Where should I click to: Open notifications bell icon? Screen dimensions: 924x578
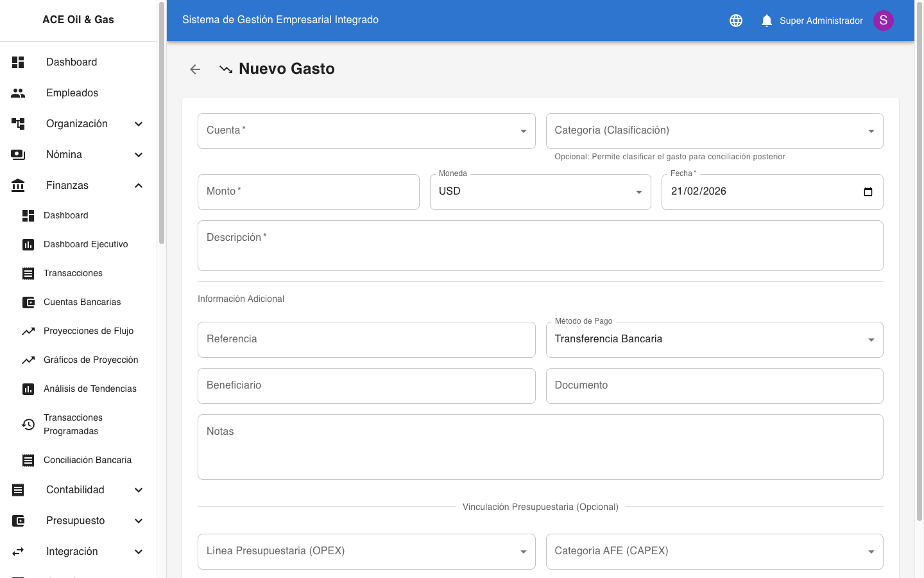coord(766,21)
